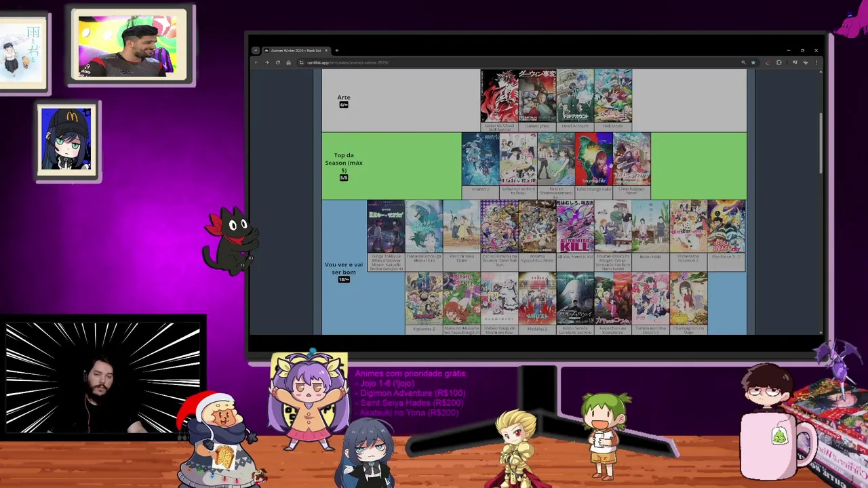This screenshot has height=488, width=868.
Task: Click the page's vertical scrollbar
Action: click(821, 142)
